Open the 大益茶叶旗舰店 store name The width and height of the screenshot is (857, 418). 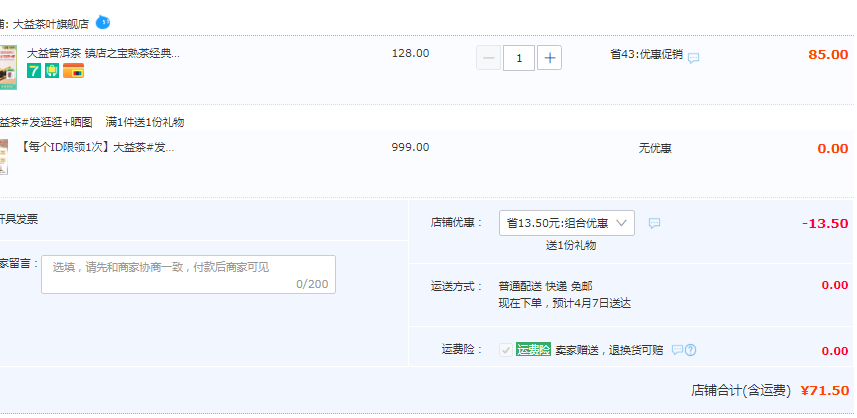(x=50, y=24)
